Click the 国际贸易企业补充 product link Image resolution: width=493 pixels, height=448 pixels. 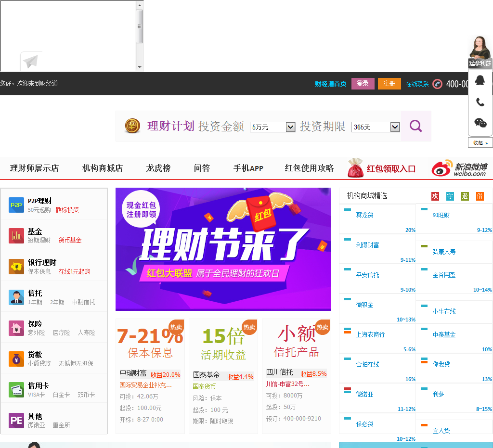[x=145, y=385]
